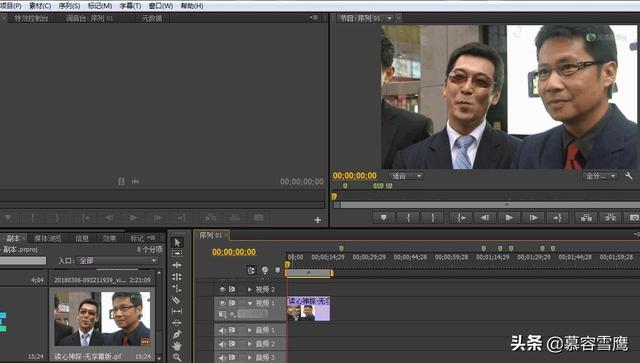The image size is (640, 363).
Task: Play the sequence in Program monitor
Action: coord(509,218)
